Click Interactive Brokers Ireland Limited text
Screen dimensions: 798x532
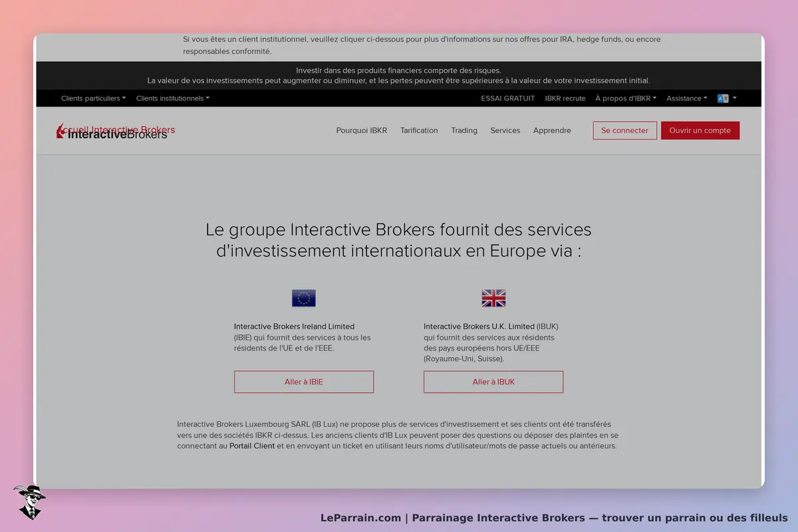[x=294, y=327]
